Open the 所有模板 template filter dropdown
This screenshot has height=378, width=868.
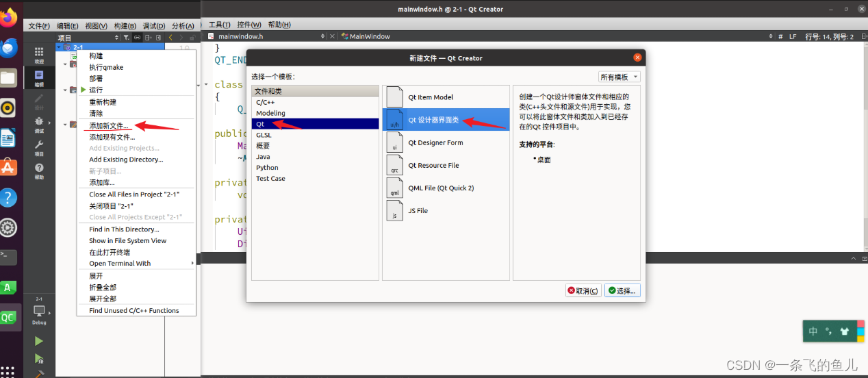click(620, 77)
